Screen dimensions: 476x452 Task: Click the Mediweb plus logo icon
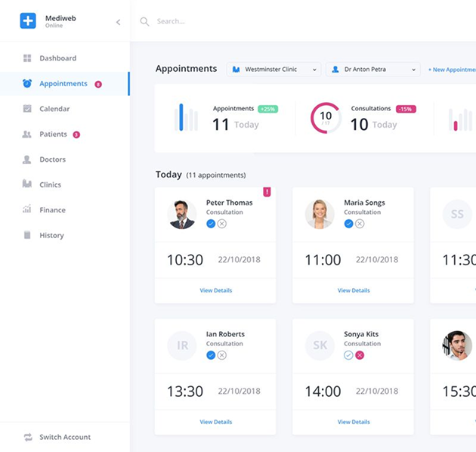tap(28, 21)
